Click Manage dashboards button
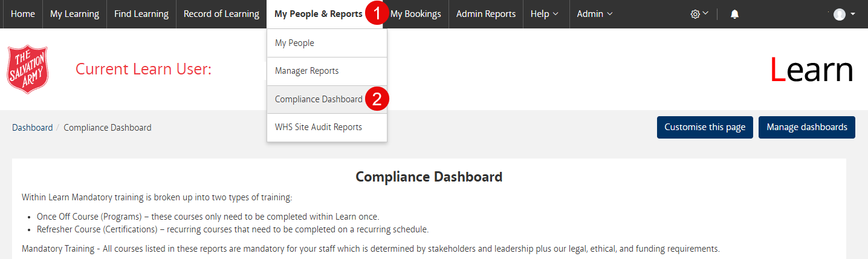This screenshot has height=259, width=868. pyautogui.click(x=807, y=127)
